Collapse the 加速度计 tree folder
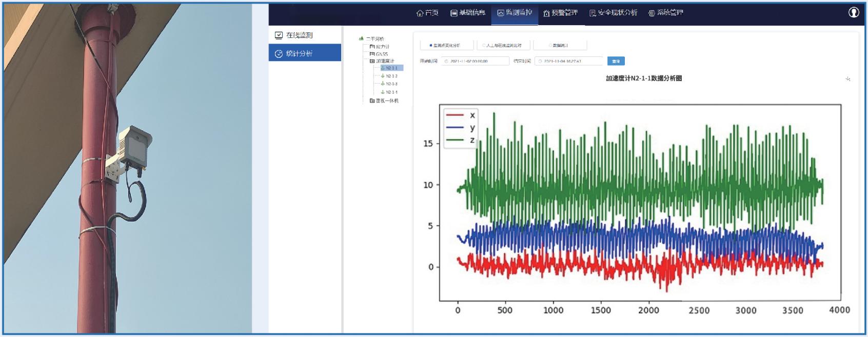The height and width of the screenshot is (337, 868). (372, 61)
